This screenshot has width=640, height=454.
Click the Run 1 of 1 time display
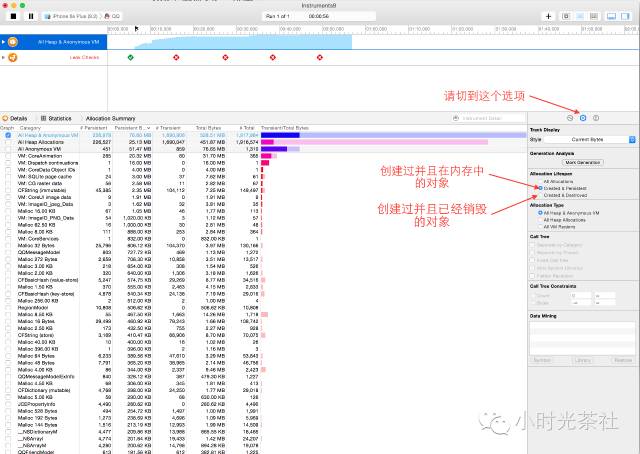tap(318, 16)
